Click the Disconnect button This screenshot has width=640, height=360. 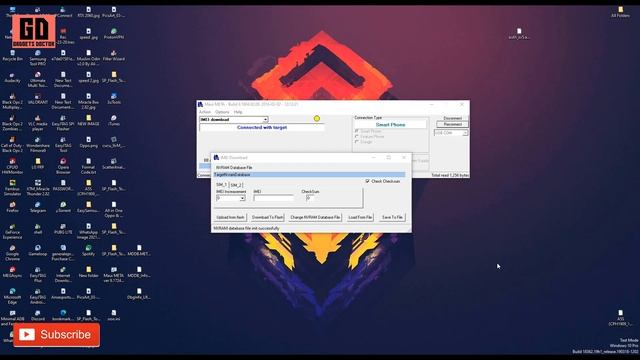(x=452, y=118)
